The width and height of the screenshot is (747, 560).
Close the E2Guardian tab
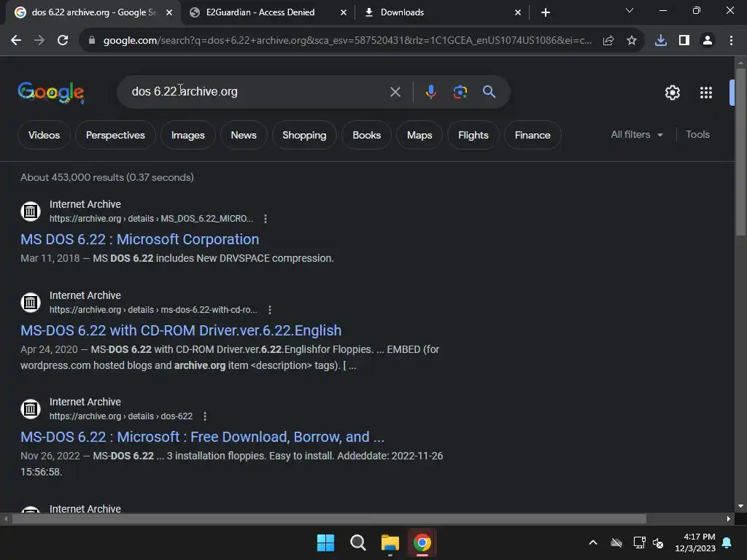(x=343, y=13)
